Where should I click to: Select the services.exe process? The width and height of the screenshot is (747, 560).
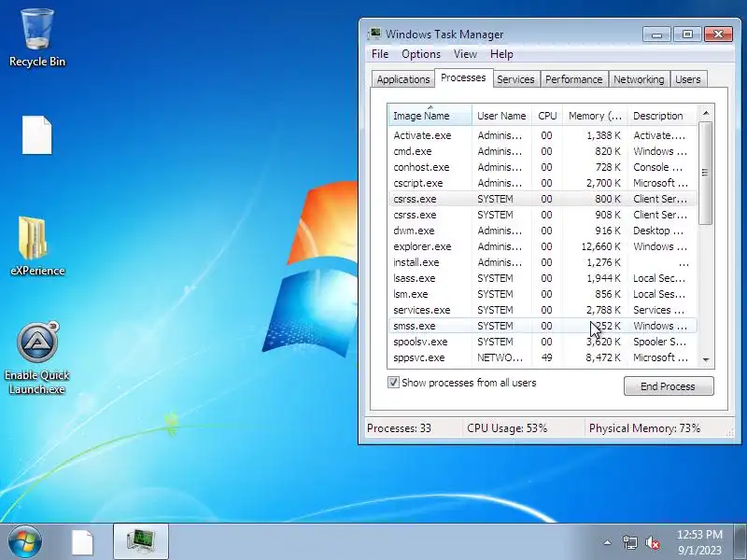click(x=543, y=310)
